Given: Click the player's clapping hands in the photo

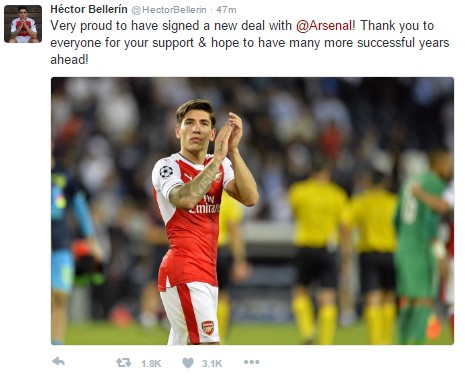Looking at the screenshot, I should (x=228, y=135).
